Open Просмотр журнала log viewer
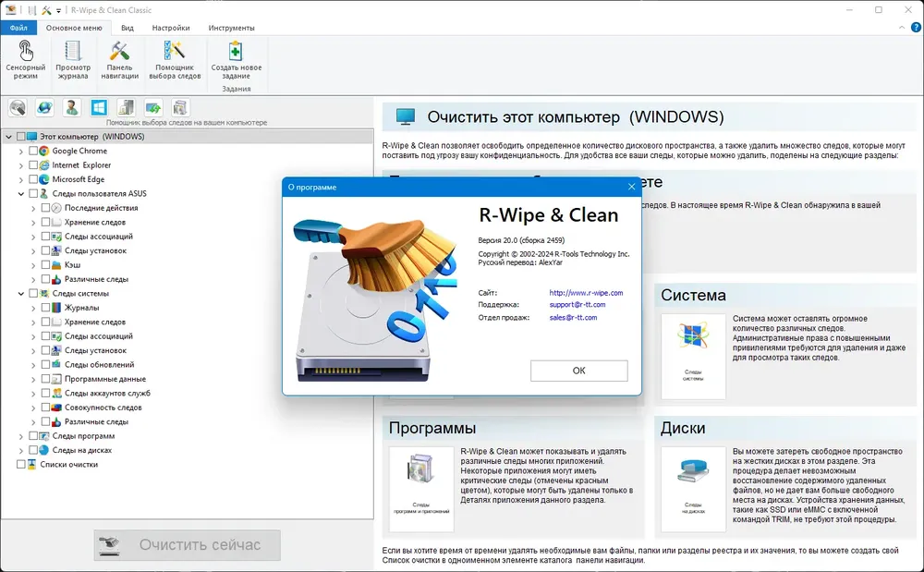Screen dimensions: 924x572 pos(72,59)
